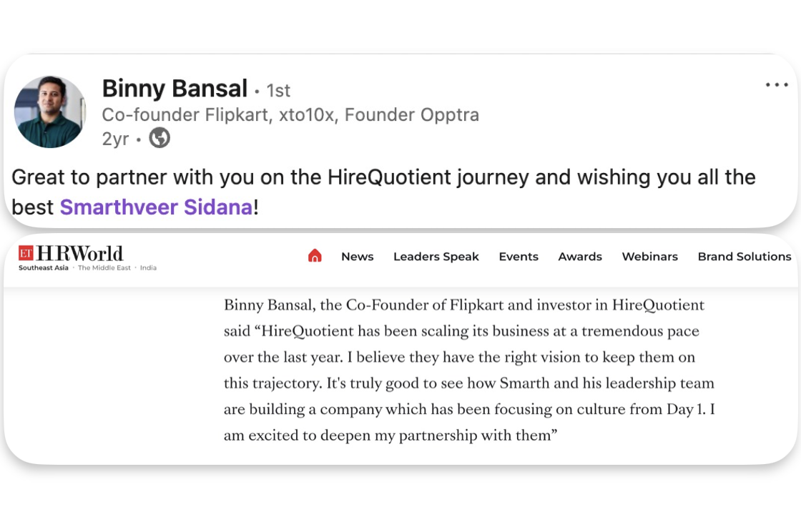Switch to The Middle East edition

click(104, 268)
